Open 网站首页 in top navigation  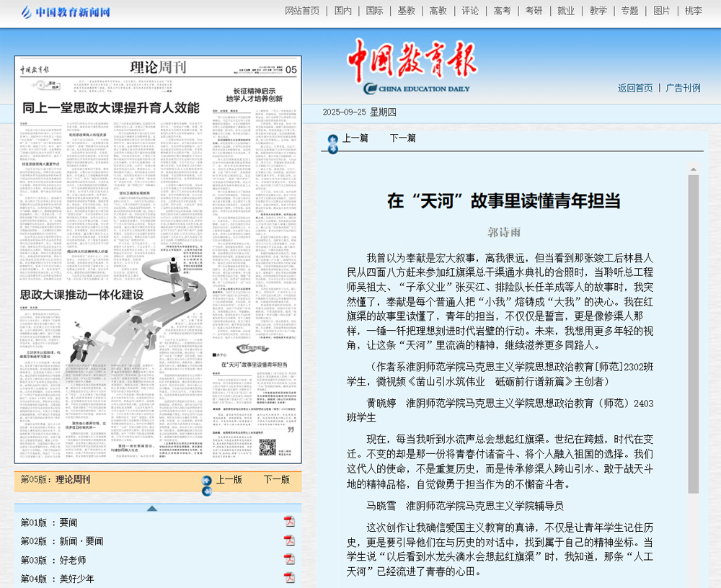point(302,11)
